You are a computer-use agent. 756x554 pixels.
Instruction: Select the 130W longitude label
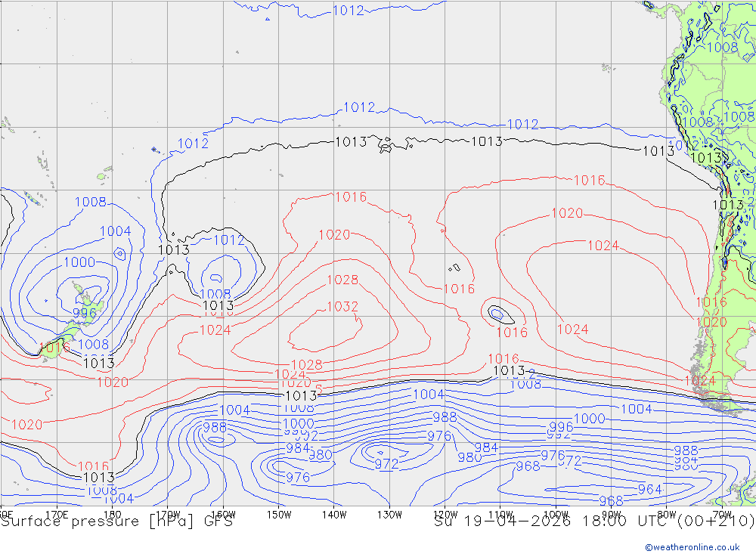point(389,515)
